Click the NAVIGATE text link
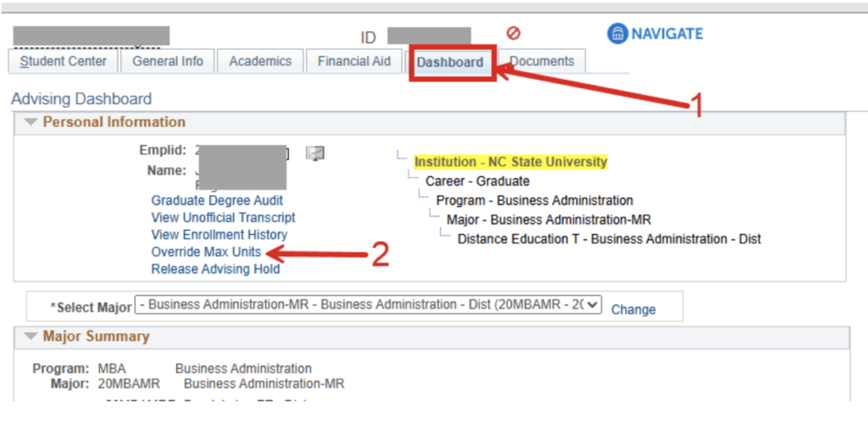Screen dimensions: 868x429 click(x=667, y=34)
